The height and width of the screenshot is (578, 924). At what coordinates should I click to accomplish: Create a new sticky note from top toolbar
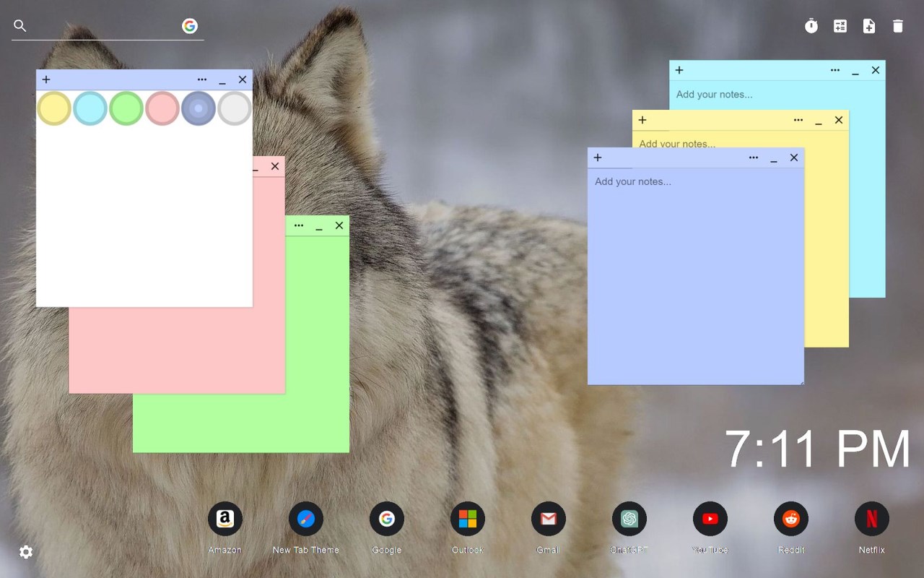[869, 26]
